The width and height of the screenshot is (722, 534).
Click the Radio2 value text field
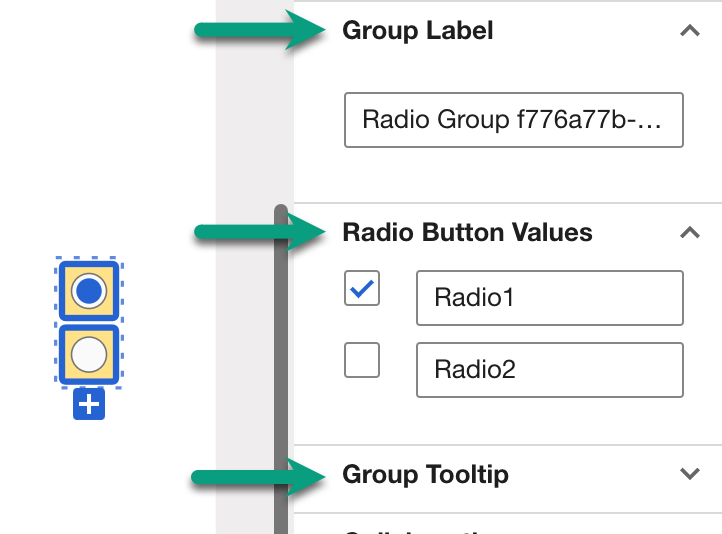549,370
